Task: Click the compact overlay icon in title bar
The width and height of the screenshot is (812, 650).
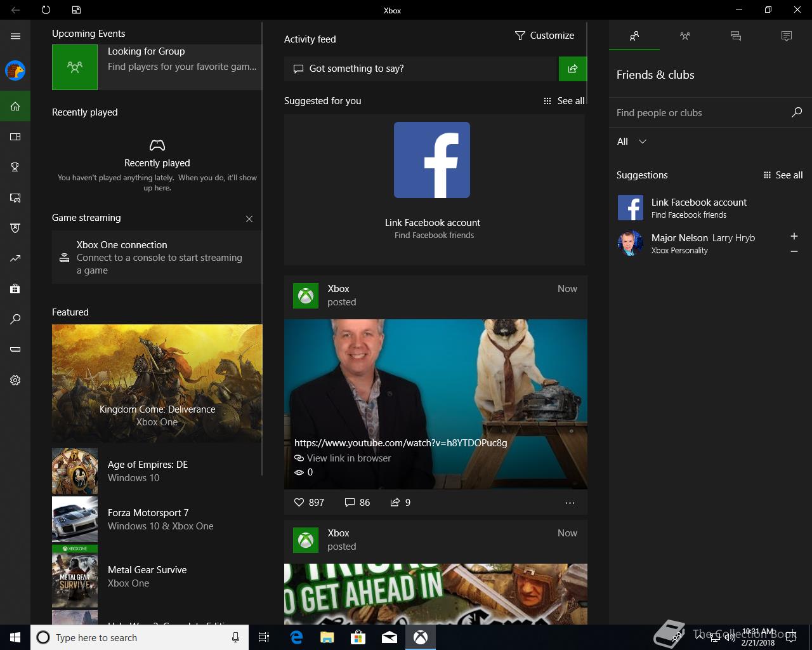Action: click(76, 10)
